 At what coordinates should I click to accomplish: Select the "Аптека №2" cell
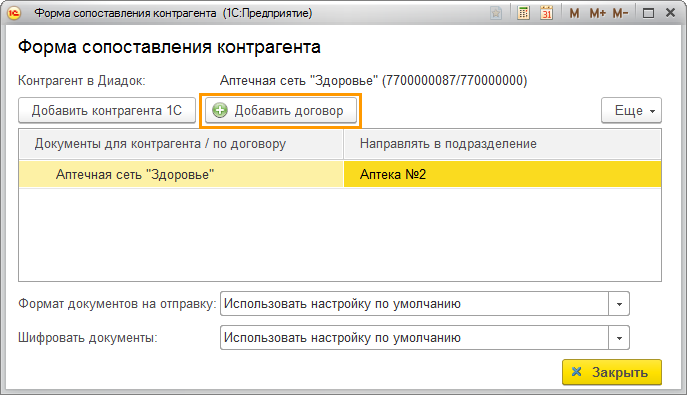pyautogui.click(x=503, y=174)
